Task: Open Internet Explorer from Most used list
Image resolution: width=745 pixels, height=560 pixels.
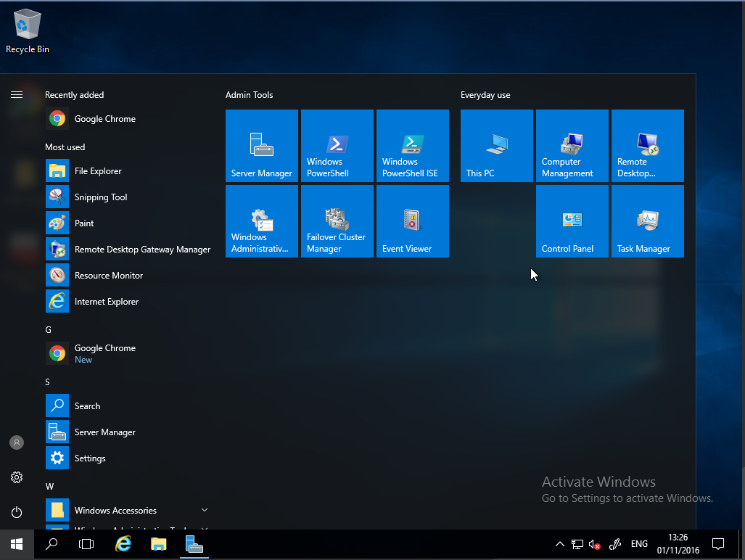Action: (128, 302)
